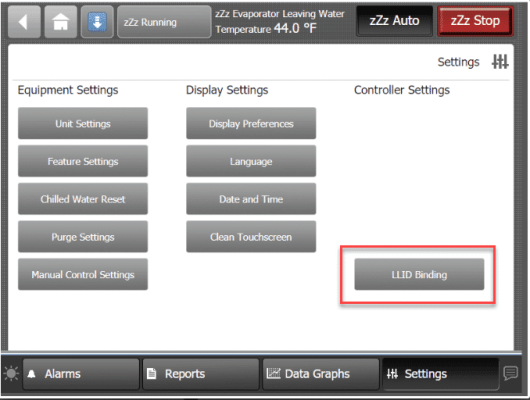Open LLID Binding
The width and height of the screenshot is (530, 400).
(419, 275)
